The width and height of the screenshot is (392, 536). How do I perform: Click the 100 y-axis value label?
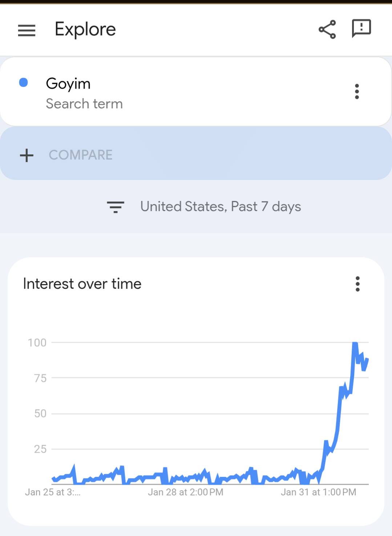point(37,343)
